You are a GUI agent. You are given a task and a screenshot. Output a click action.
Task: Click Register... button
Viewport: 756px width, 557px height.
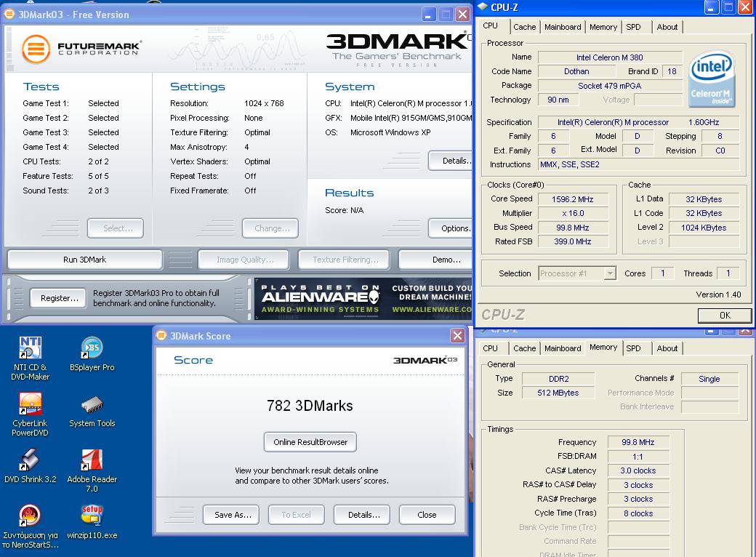point(58,298)
